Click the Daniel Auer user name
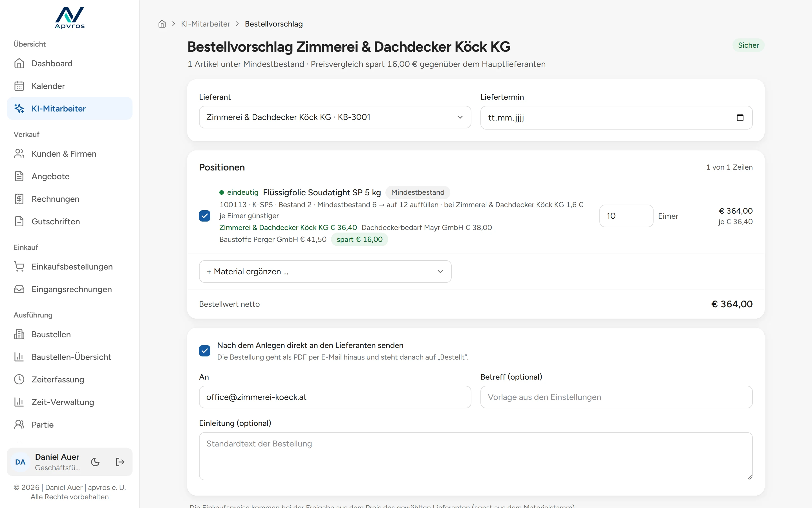 click(57, 457)
